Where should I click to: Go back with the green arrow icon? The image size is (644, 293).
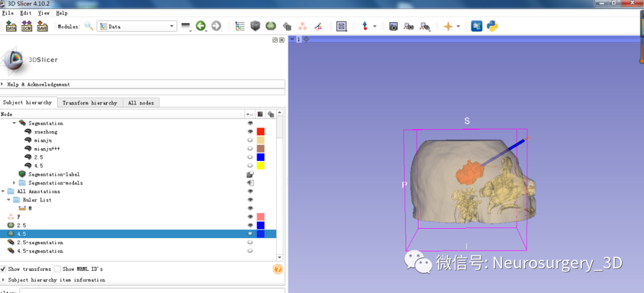tap(200, 26)
